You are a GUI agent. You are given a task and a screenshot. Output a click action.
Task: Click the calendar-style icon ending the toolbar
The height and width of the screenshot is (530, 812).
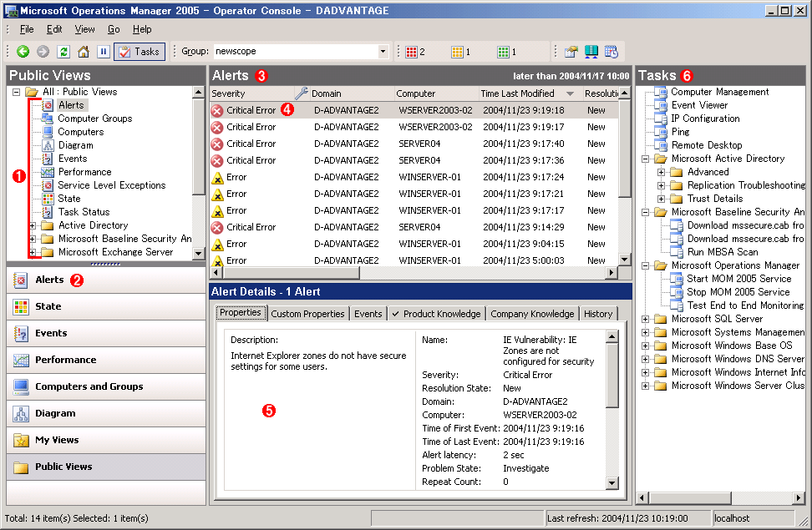[611, 51]
